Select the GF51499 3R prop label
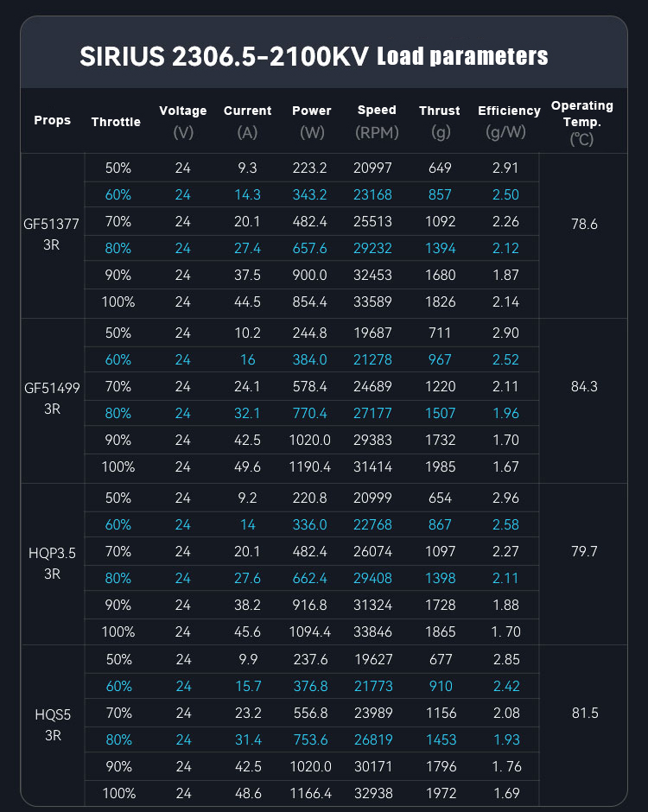Image resolution: width=648 pixels, height=812 pixels. click(x=52, y=398)
